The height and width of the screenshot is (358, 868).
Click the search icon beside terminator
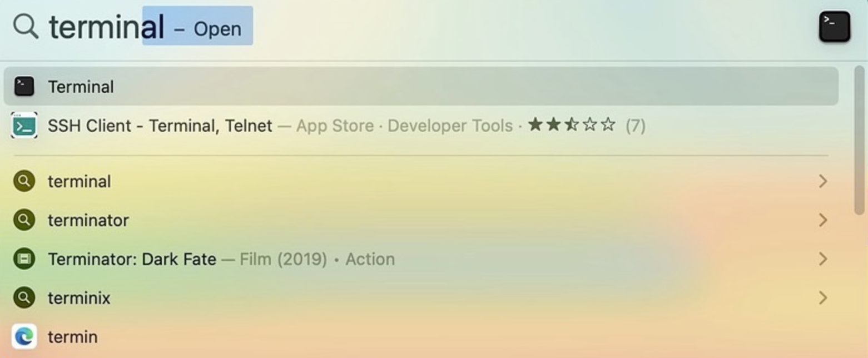[24, 220]
